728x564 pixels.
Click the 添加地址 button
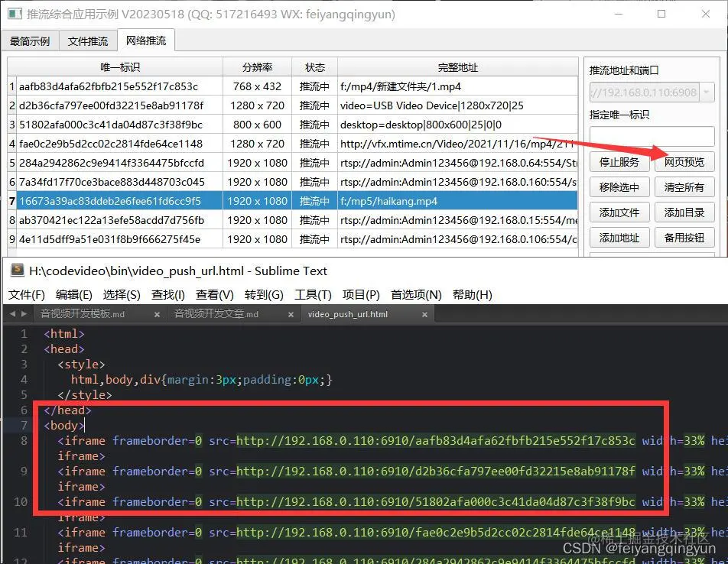[619, 238]
